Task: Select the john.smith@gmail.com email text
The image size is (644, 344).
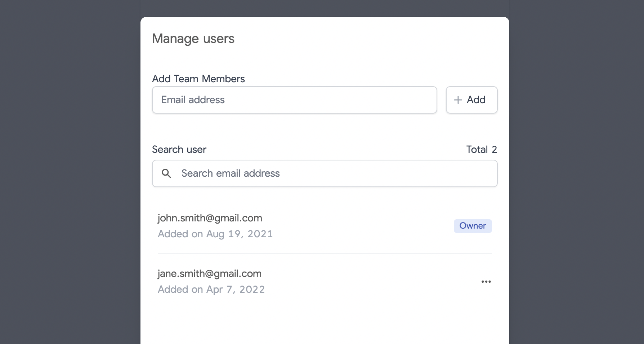Action: pyautogui.click(x=210, y=218)
